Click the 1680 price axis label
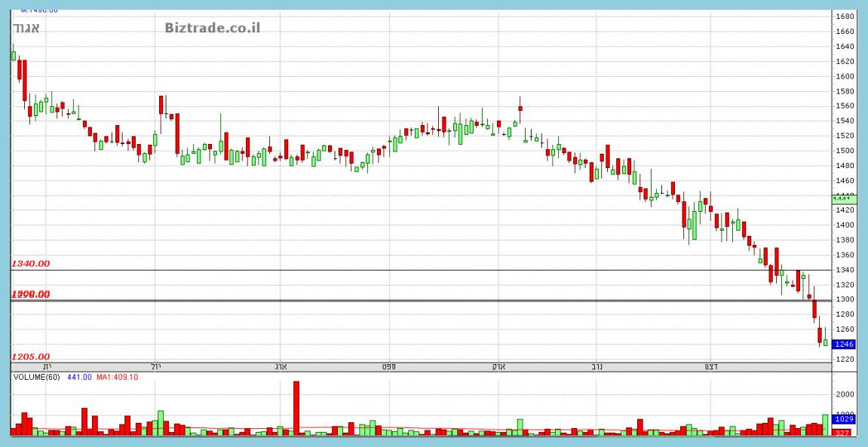The width and height of the screenshot is (868, 447). point(844,17)
